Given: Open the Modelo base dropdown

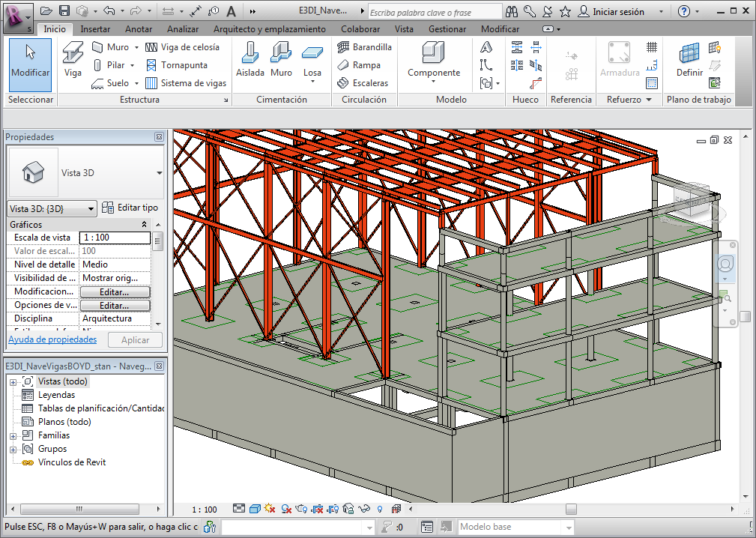Looking at the screenshot, I should tap(515, 528).
